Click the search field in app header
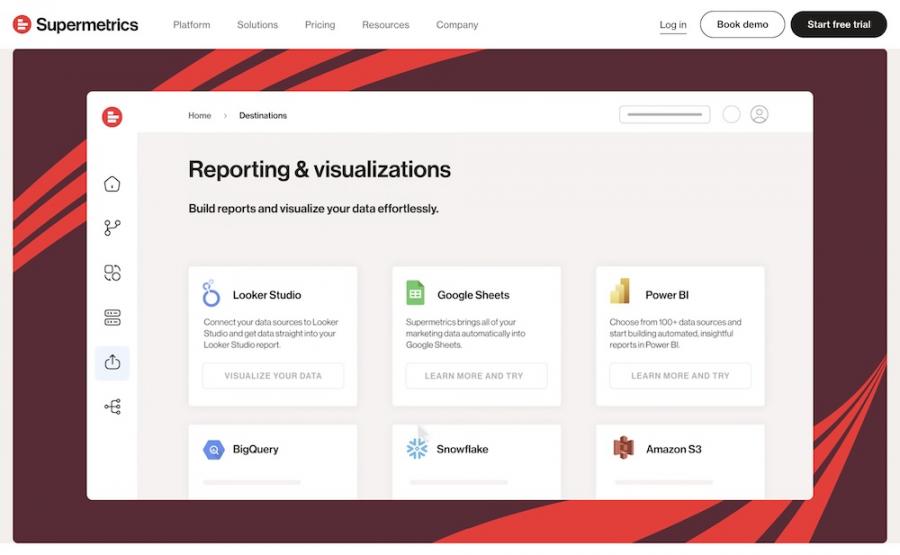 click(x=665, y=114)
